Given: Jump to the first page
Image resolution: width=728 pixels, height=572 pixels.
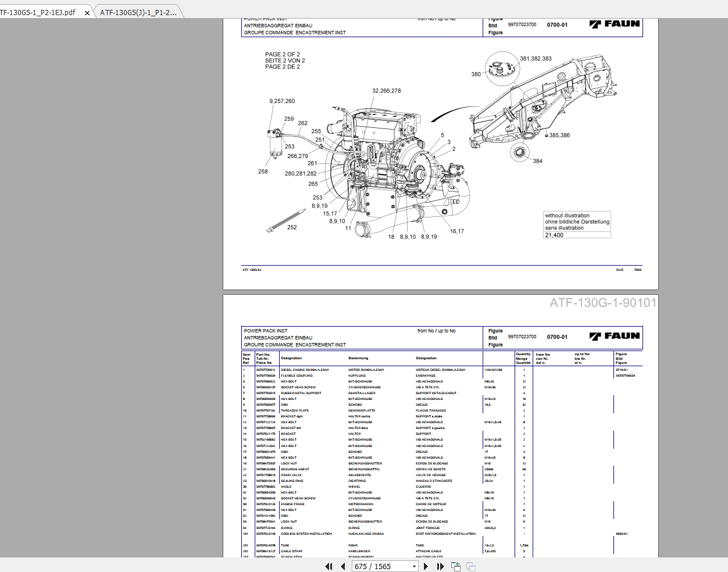Looking at the screenshot, I should (329, 566).
